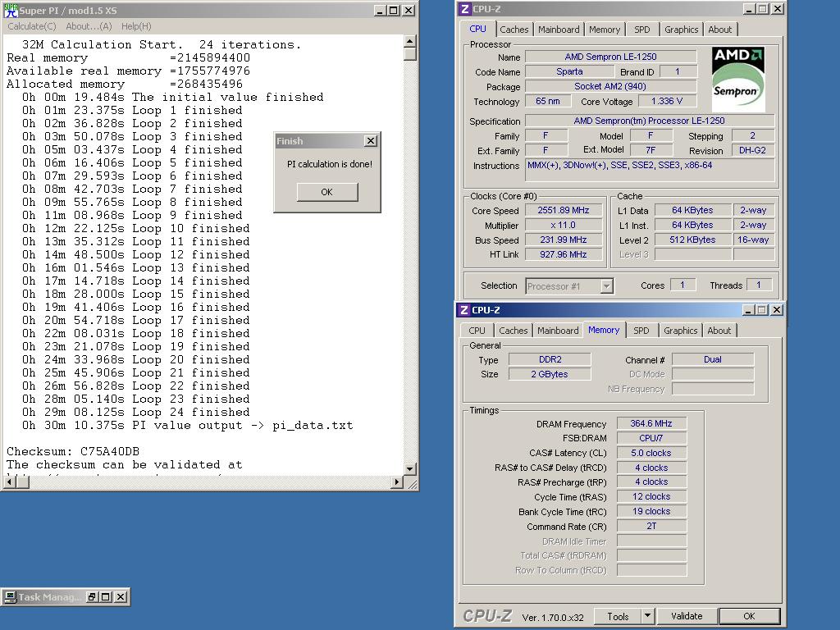The height and width of the screenshot is (630, 840).
Task: Click the vertical scrollbar thumb in Super PI
Action: tap(410, 53)
